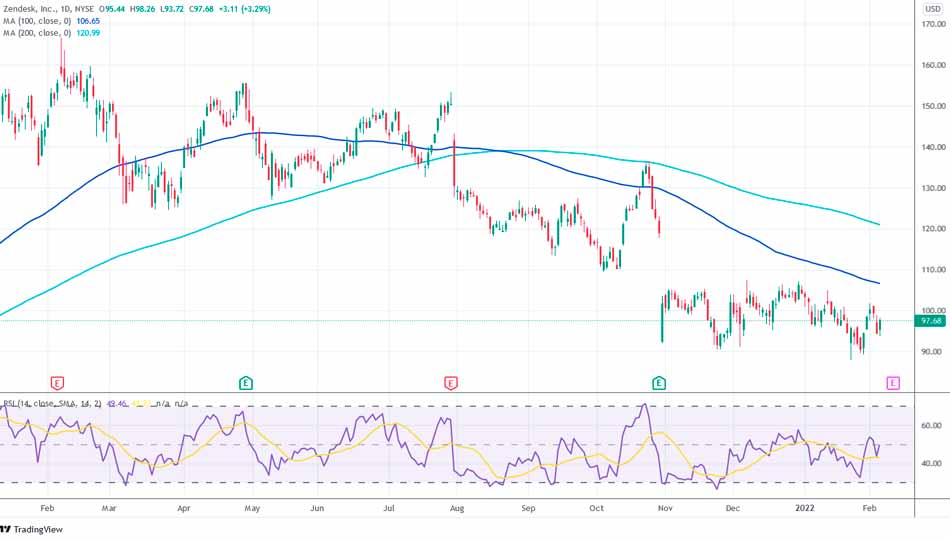This screenshot has height=541, width=950.
Task: Click the Sep label on time axis
Action: (x=528, y=508)
